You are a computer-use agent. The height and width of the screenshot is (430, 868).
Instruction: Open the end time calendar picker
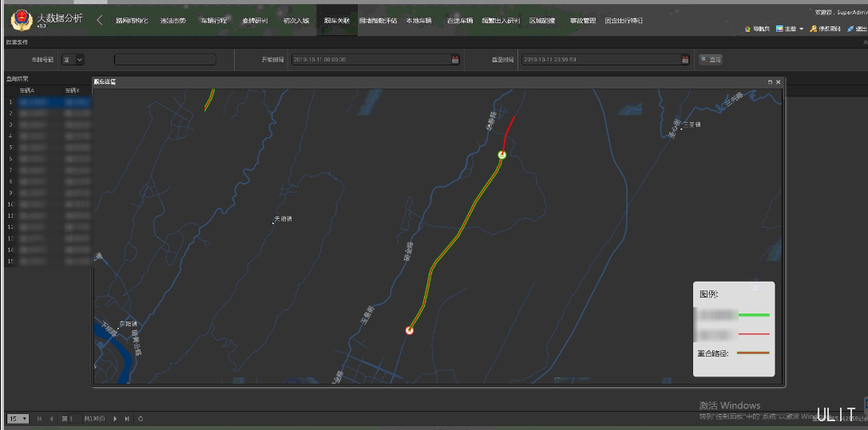[685, 59]
